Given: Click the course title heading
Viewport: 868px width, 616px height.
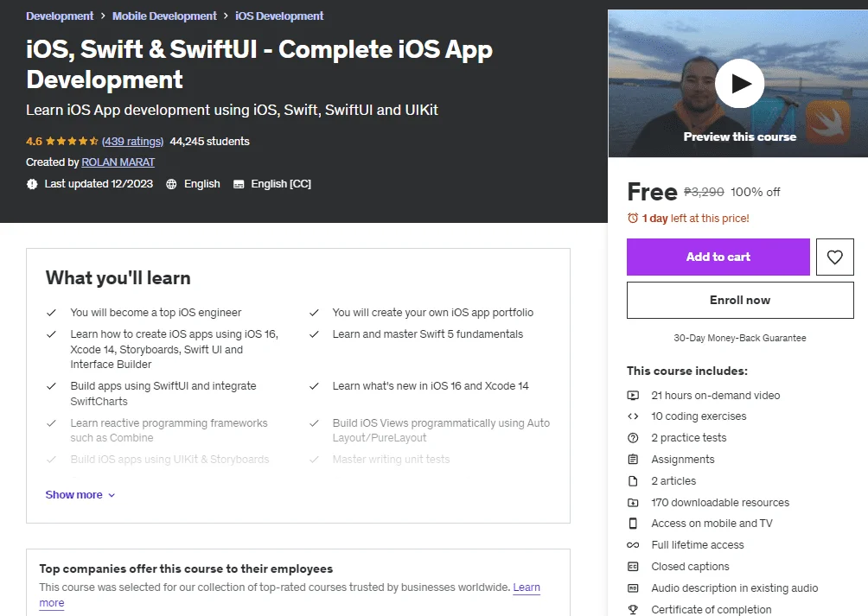Looking at the screenshot, I should (x=259, y=64).
